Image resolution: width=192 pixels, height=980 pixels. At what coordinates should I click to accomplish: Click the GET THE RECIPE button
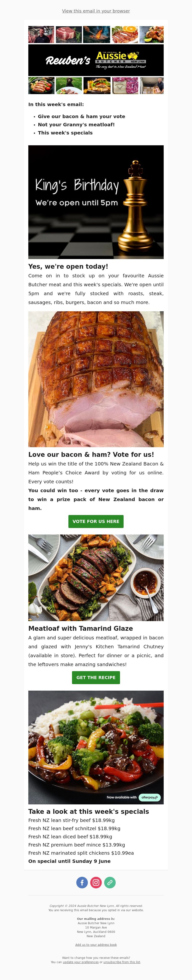[96, 678]
